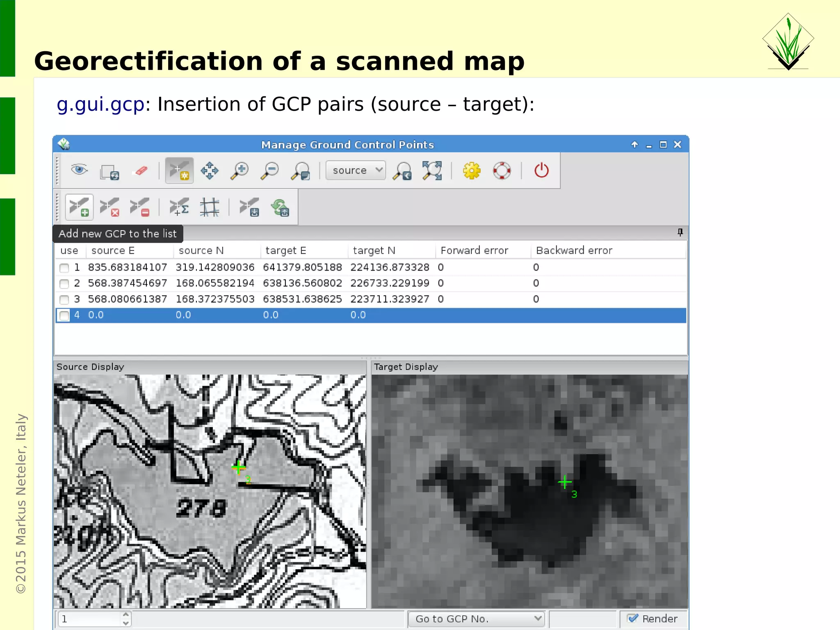Click green GCP cross 3 in Target Display
840x630 pixels.
pyautogui.click(x=565, y=482)
